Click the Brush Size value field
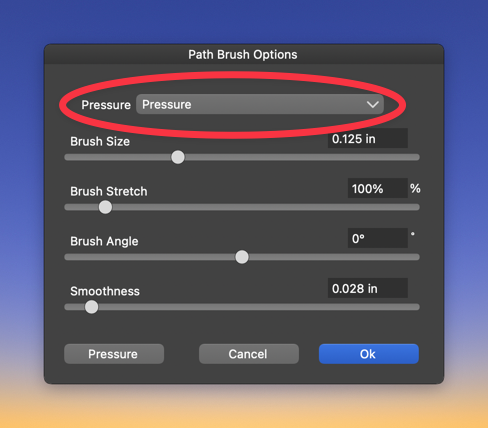This screenshot has height=428, width=488. 368,138
